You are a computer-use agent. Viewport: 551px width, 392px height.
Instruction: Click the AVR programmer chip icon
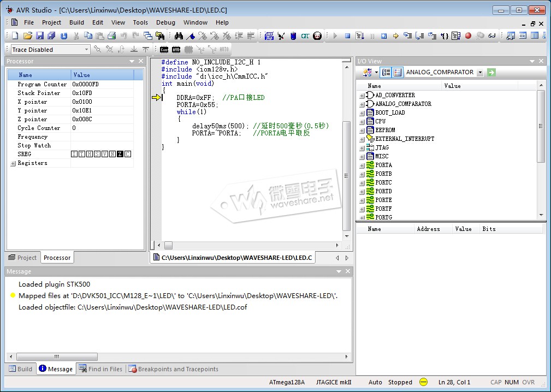tap(176, 50)
